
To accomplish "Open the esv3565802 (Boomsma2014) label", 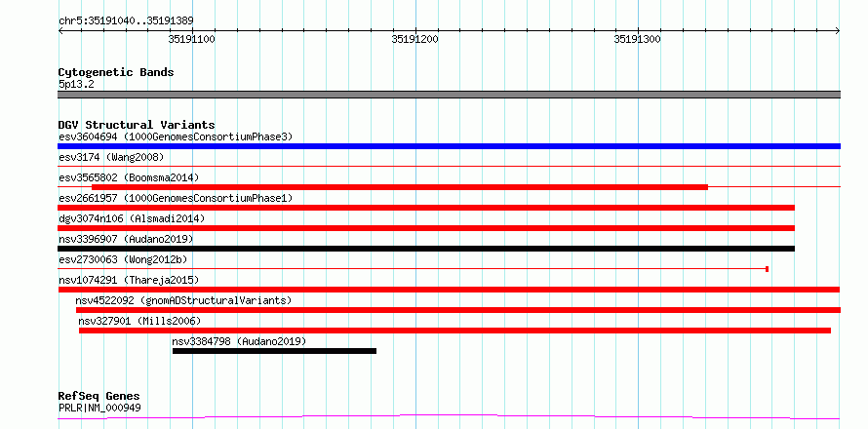I will pos(129,177).
